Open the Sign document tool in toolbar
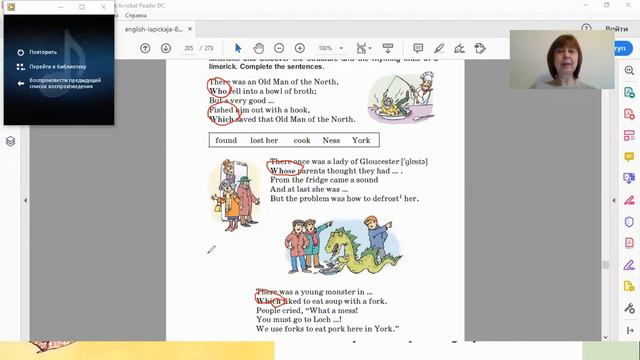Screen dimensions: 640x360 459,48
